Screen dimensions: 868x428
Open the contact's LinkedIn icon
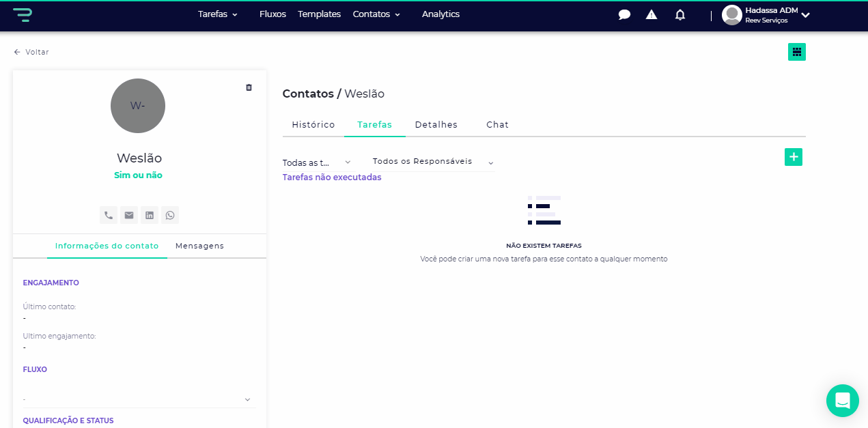[150, 215]
